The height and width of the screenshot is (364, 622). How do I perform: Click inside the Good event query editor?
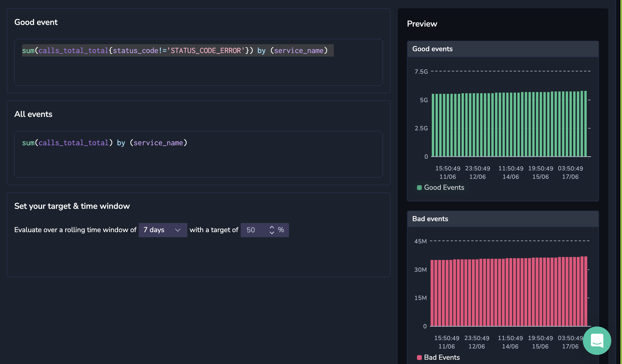199,62
